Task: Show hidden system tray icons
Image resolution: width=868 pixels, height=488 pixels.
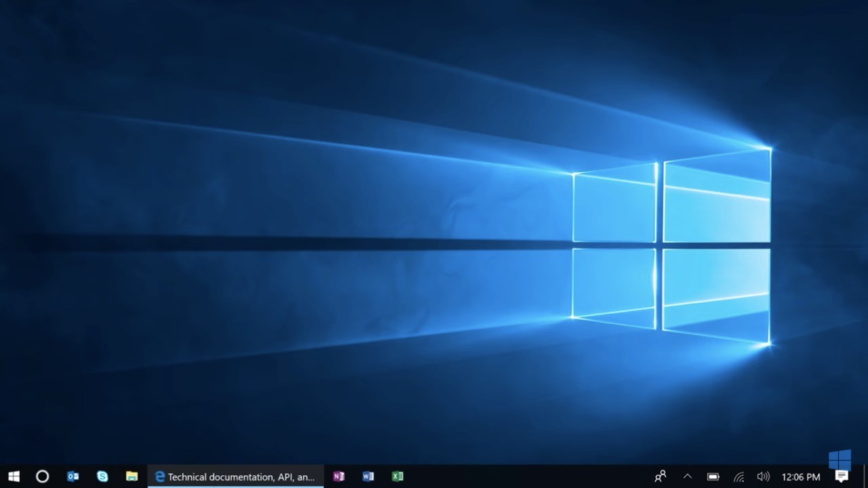Action: (x=687, y=476)
